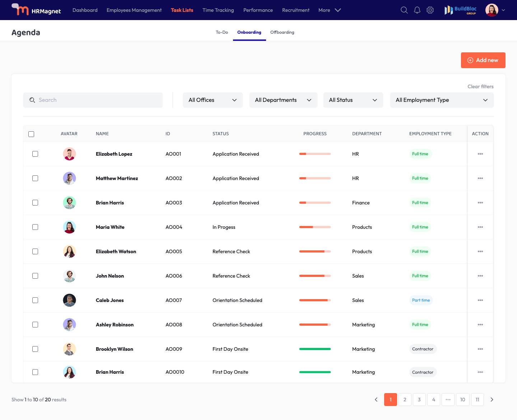Open action menu for Ashley Robinson

(480, 325)
